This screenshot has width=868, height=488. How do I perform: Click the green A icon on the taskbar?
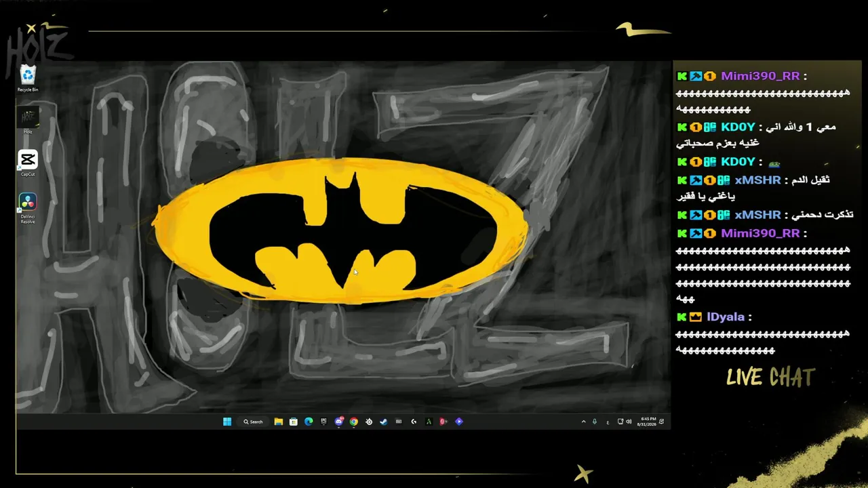point(429,422)
